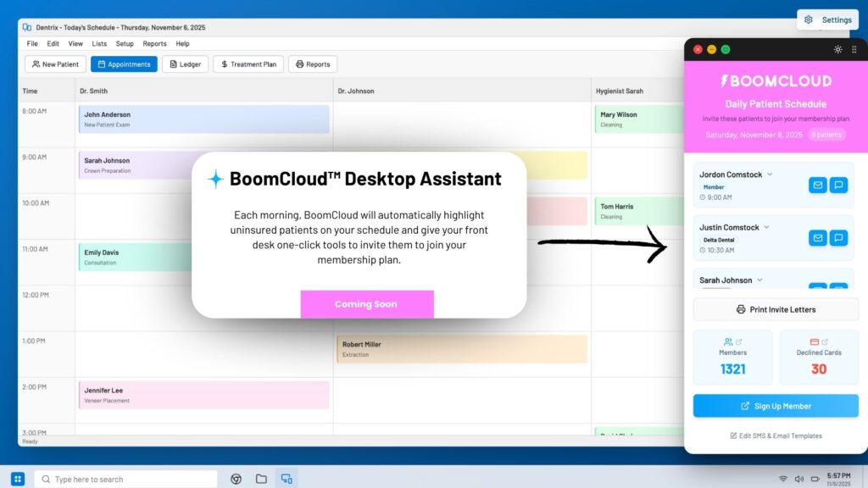Click the 6 patients badge
Viewport: 868px width, 488px height.
click(x=826, y=135)
